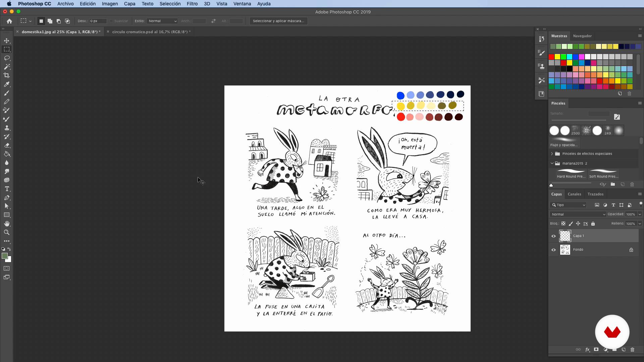Select the Hard Round Pressure brush preset

coord(571,173)
